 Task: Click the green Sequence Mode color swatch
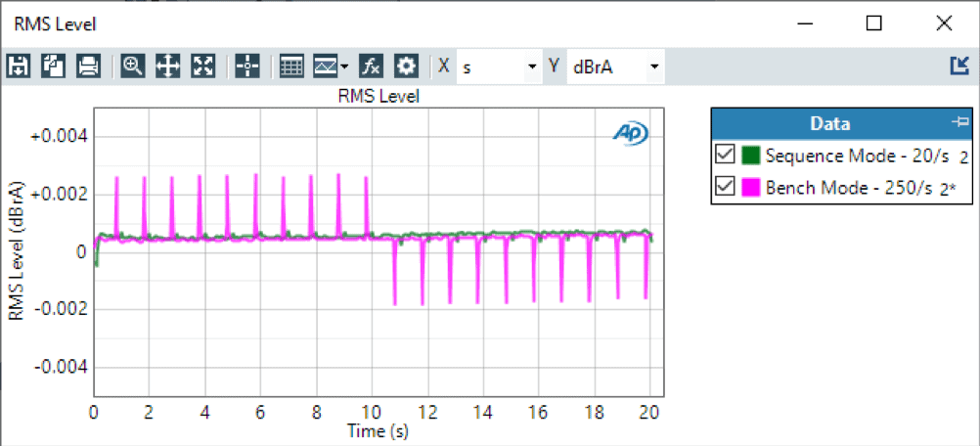(750, 155)
